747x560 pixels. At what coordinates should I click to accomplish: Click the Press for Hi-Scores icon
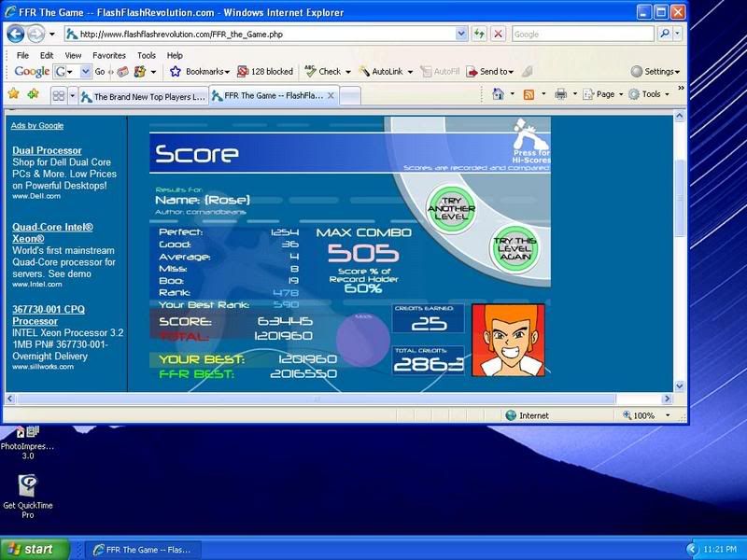[x=530, y=142]
